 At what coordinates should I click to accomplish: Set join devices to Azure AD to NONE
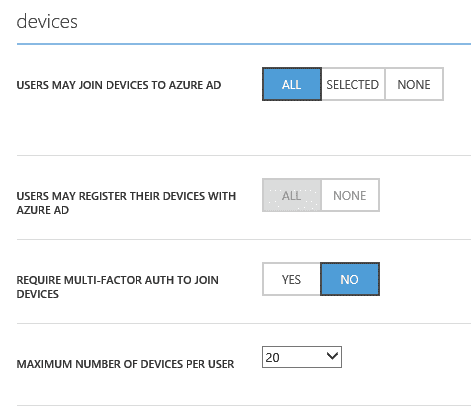click(x=414, y=84)
